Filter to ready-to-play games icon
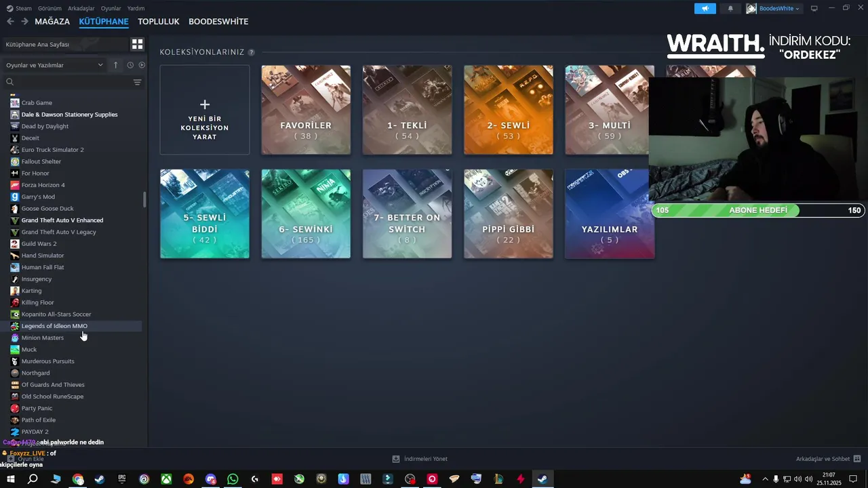Viewport: 868px width, 488px height. click(x=142, y=65)
